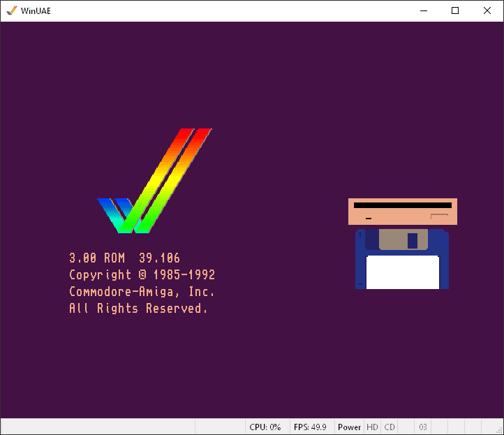Click the 'Copyright © 1985-1992' line
Viewport: 504px width, 435px height.
[142, 274]
